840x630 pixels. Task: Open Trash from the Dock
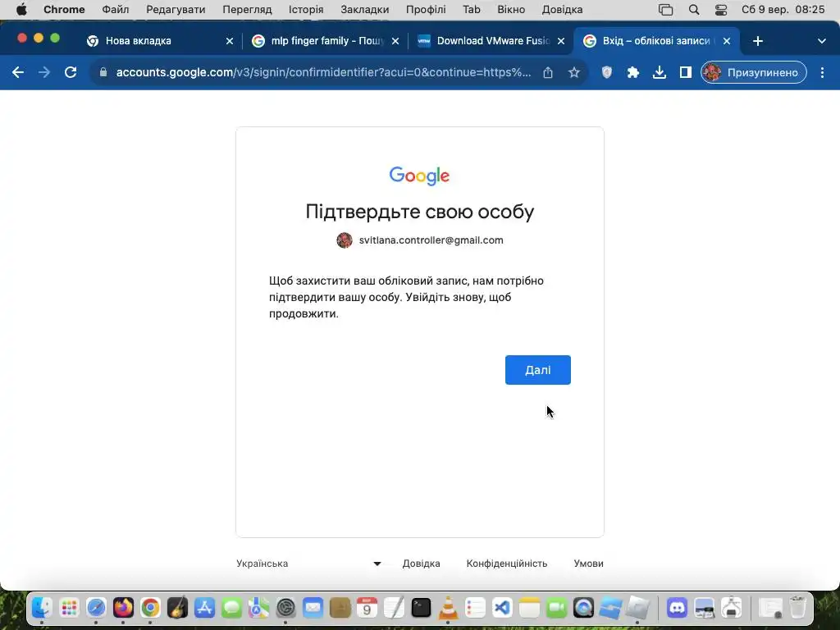coord(797,608)
